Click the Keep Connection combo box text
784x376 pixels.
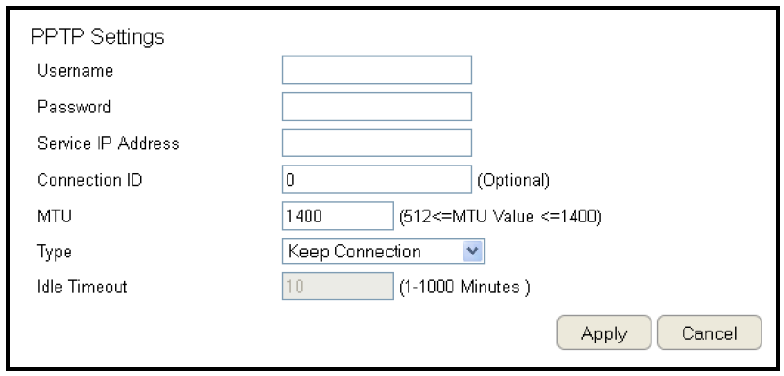pos(354,251)
